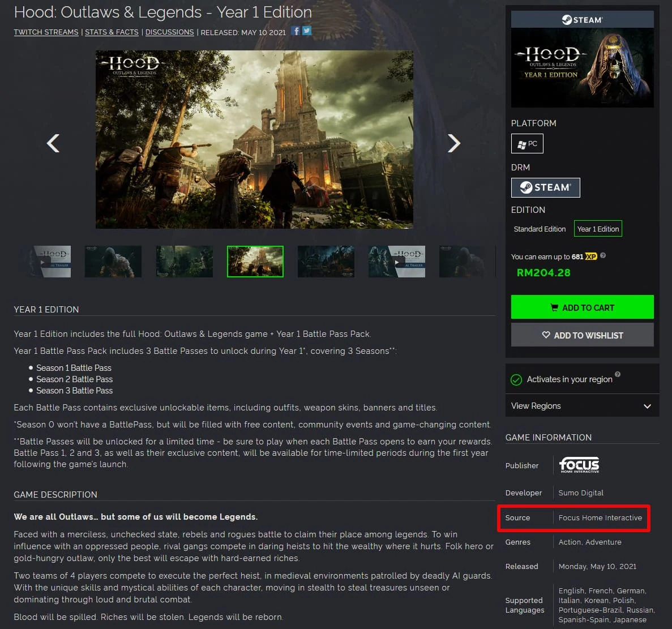This screenshot has width=672, height=629.
Task: Click the Season 2 Battle Pass bullet
Action: 75,379
